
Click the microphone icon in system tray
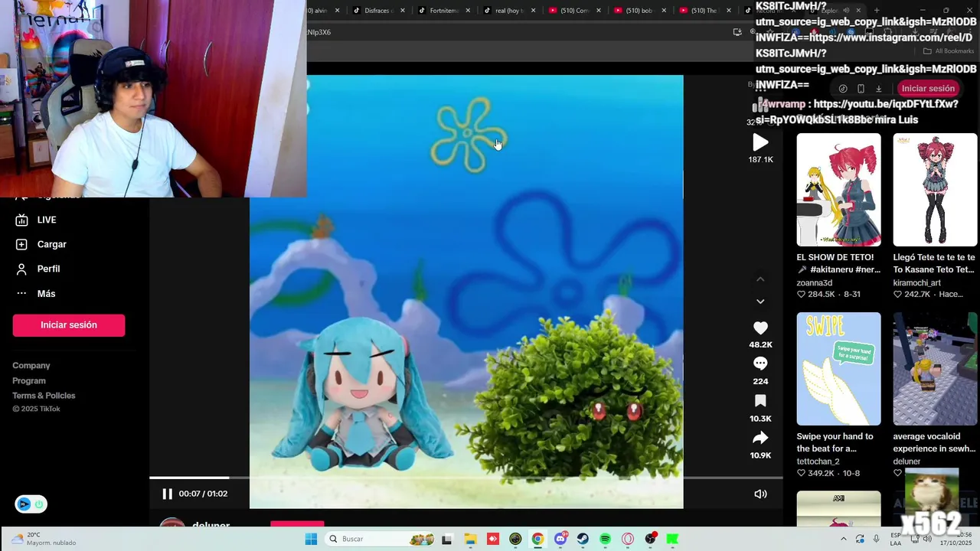pos(876,539)
